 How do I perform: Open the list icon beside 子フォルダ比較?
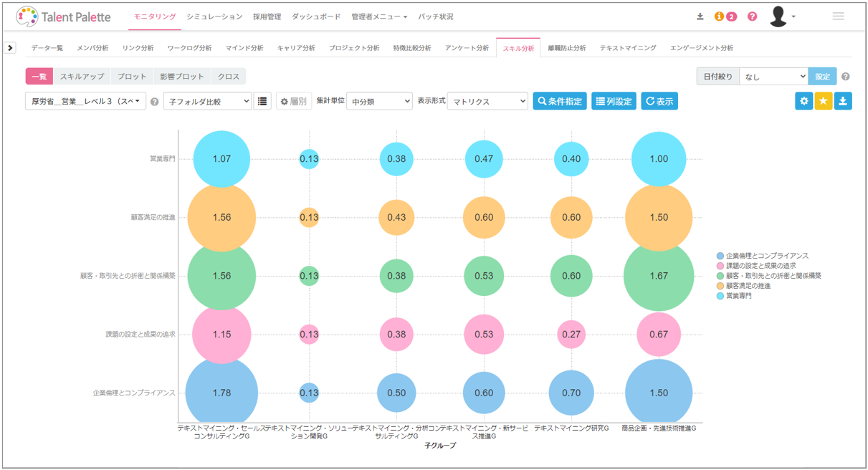click(x=262, y=101)
